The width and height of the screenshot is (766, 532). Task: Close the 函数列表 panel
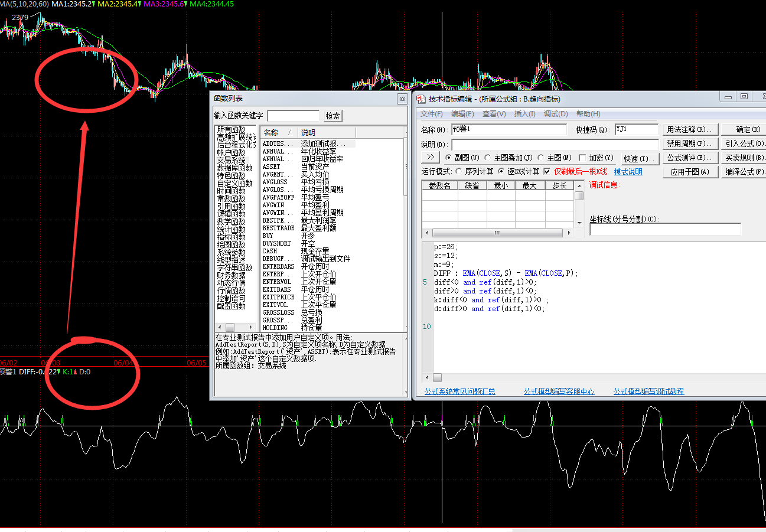pyautogui.click(x=402, y=99)
